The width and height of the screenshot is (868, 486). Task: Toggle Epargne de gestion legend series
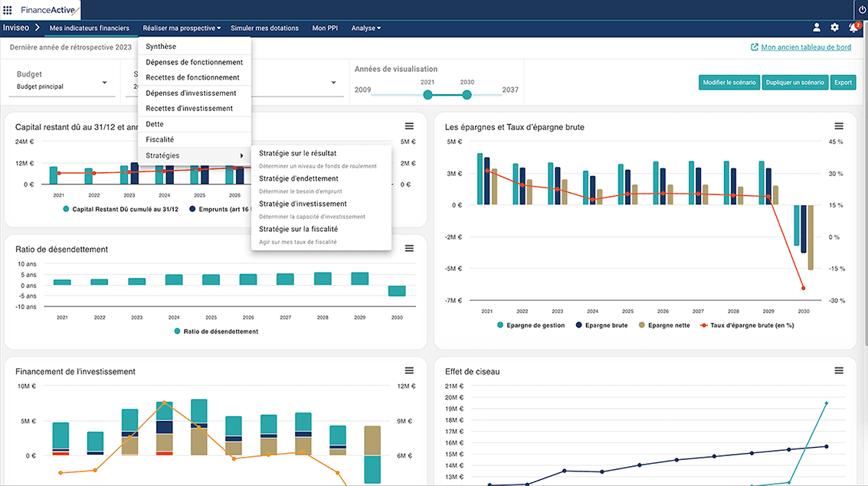531,325
